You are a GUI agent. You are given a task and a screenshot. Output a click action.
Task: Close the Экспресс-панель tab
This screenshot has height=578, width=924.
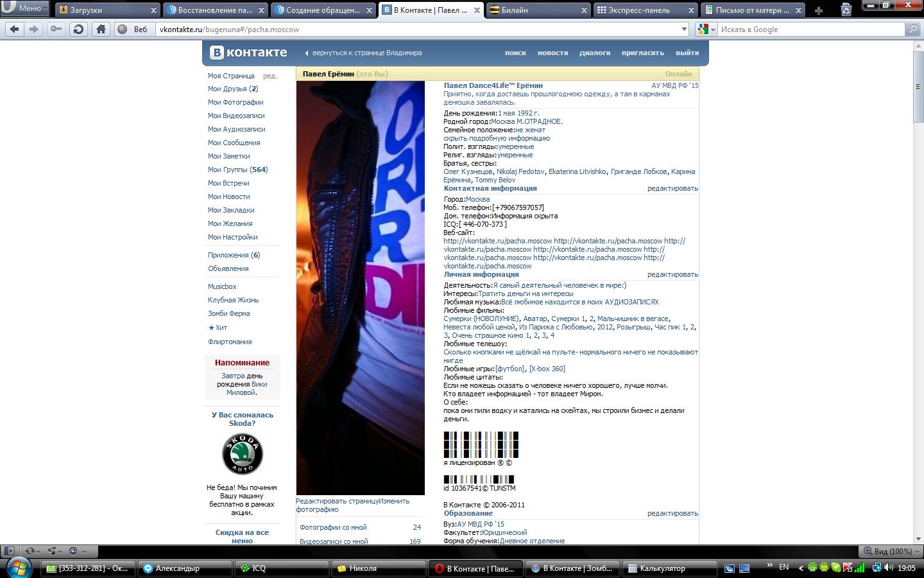(x=691, y=10)
